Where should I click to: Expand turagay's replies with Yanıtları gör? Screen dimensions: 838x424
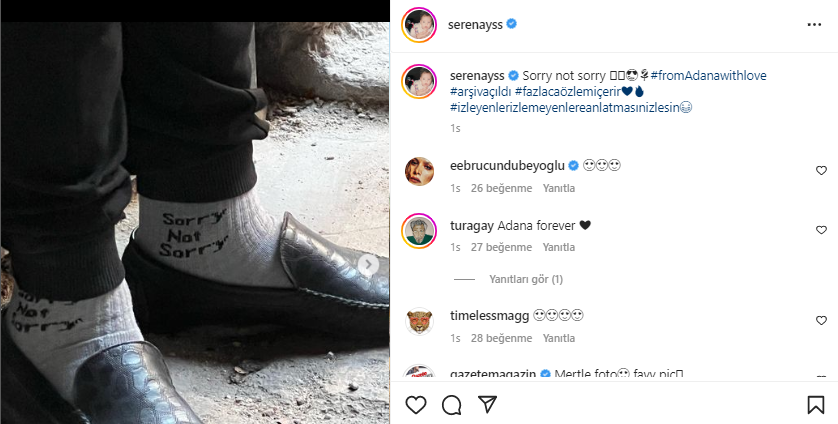[x=525, y=279]
